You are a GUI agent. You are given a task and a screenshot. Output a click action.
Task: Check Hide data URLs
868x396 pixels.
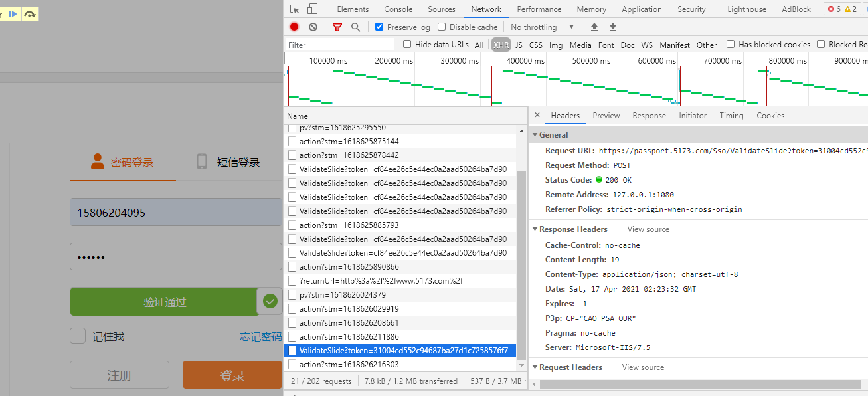pyautogui.click(x=407, y=44)
